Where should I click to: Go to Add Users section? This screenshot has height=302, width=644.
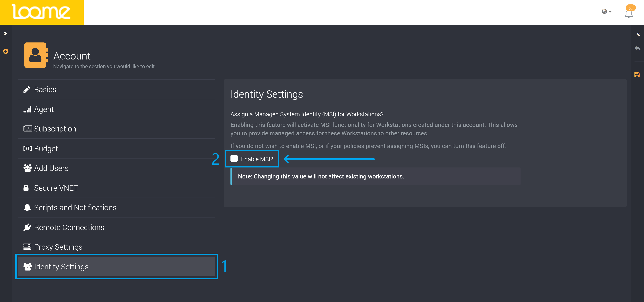point(51,168)
